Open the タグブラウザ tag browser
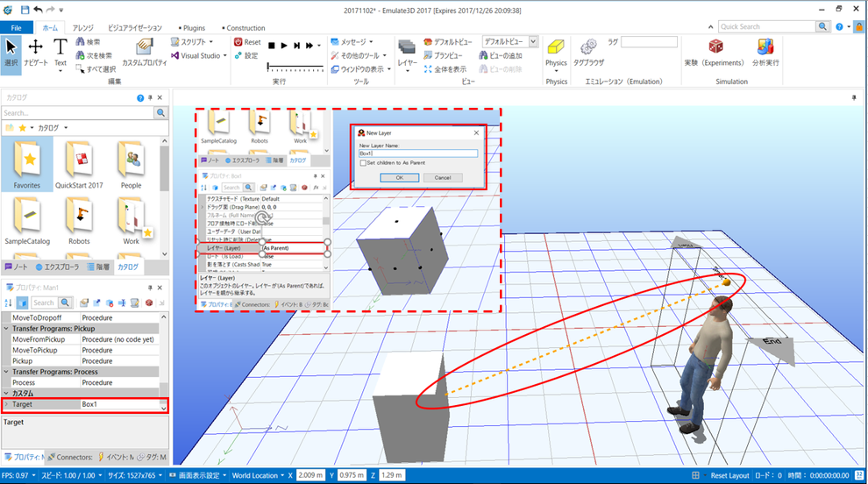 click(588, 53)
